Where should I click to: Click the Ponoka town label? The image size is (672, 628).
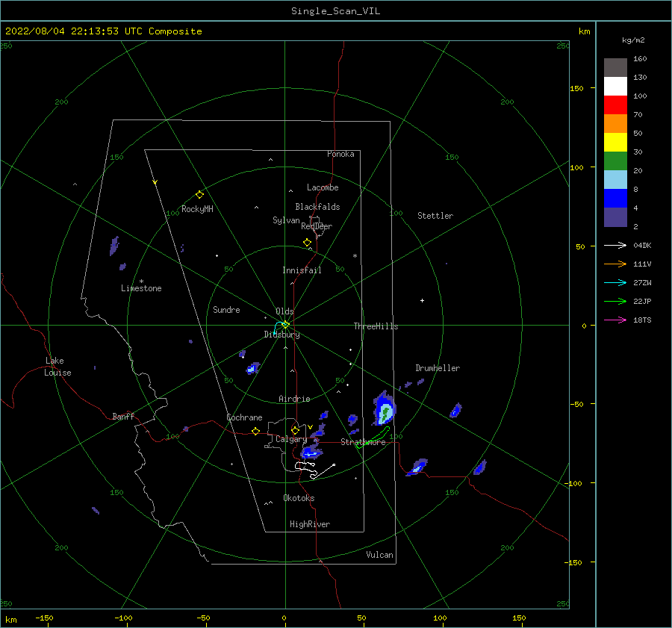pyautogui.click(x=340, y=154)
